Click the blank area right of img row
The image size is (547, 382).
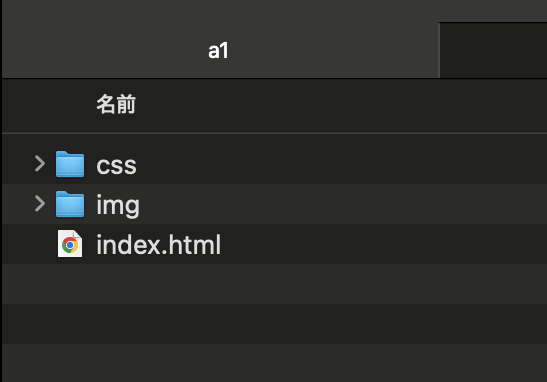pos(344,204)
